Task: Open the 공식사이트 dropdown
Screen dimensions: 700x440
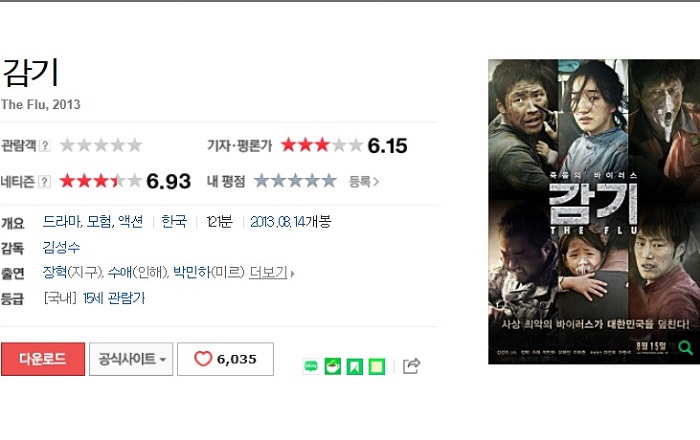Action: coord(131,359)
